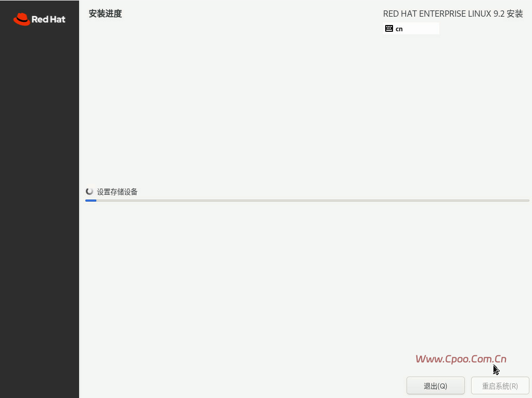Click the 重启系统(R) reboot button
The image size is (532, 398).
pos(500,386)
